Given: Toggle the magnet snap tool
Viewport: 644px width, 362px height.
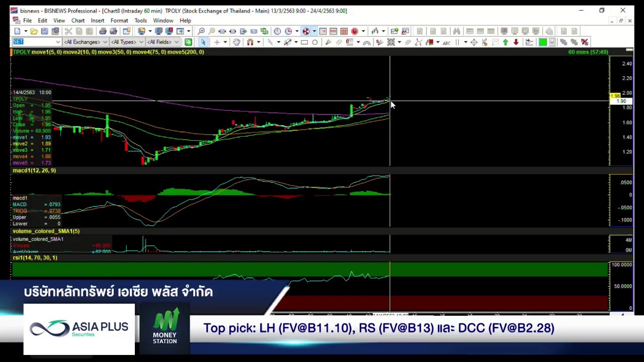Looking at the screenshot, I should [250, 42].
